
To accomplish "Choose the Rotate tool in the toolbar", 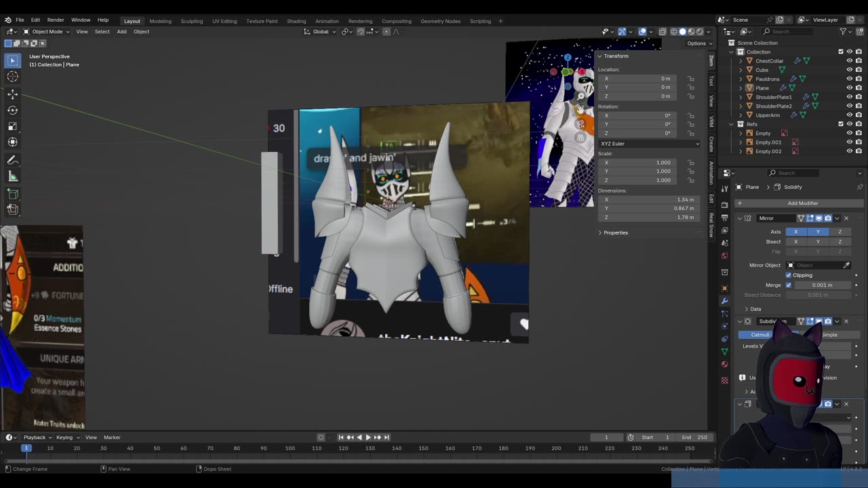I will click(x=13, y=110).
